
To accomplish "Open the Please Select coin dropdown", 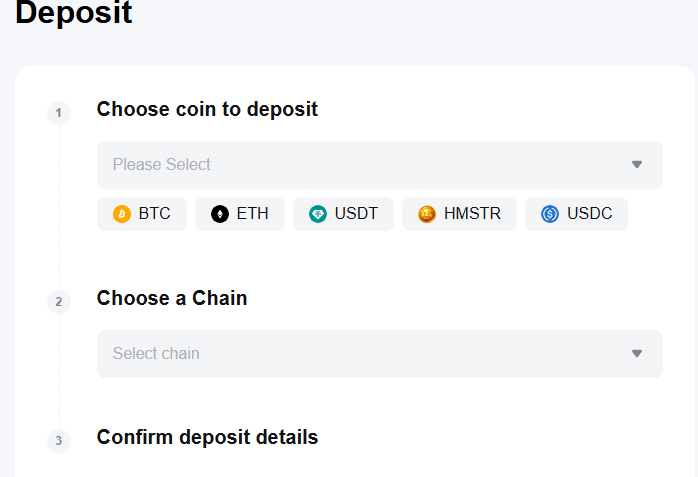I will click(380, 165).
